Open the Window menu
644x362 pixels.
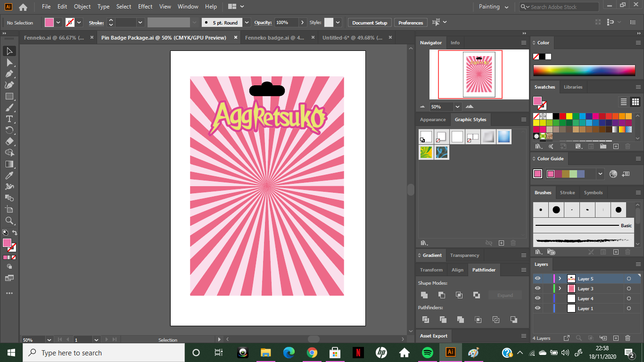tap(188, 7)
